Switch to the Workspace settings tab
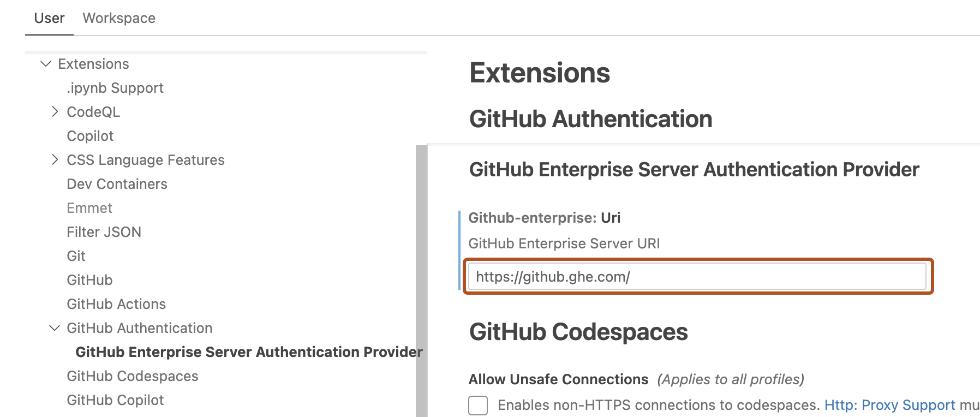The image size is (980, 417). tap(119, 18)
